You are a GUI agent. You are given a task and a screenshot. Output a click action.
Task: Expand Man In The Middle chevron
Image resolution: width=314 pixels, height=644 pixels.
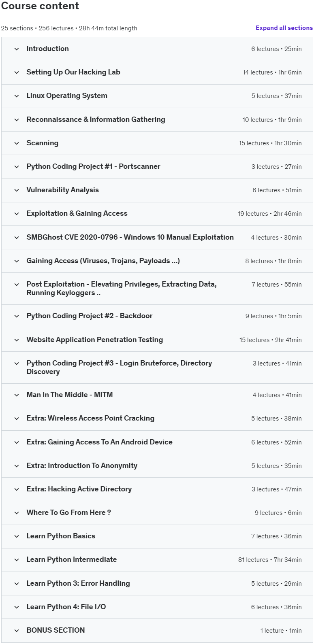[x=17, y=395]
